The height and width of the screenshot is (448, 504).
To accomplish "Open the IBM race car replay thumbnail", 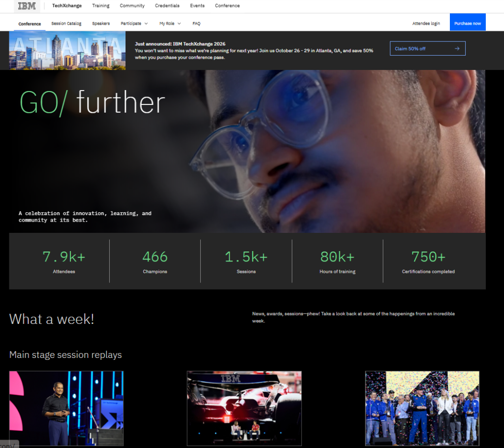I will click(244, 409).
